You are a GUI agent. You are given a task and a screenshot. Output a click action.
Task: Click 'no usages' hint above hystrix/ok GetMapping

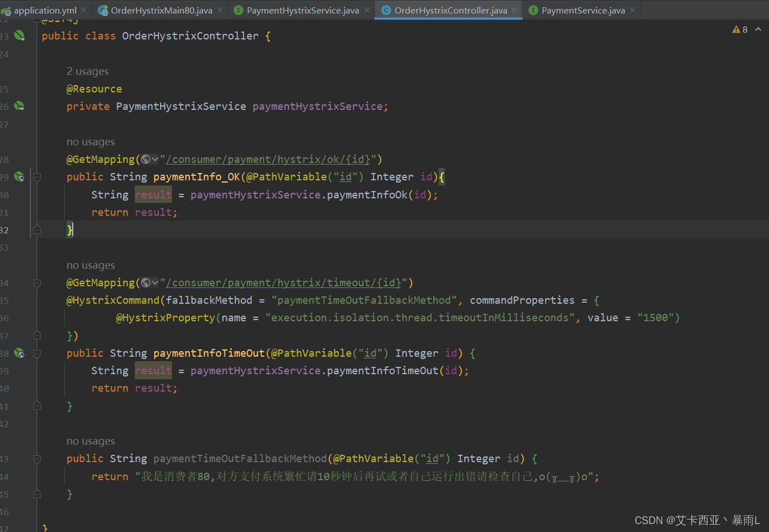(x=91, y=142)
